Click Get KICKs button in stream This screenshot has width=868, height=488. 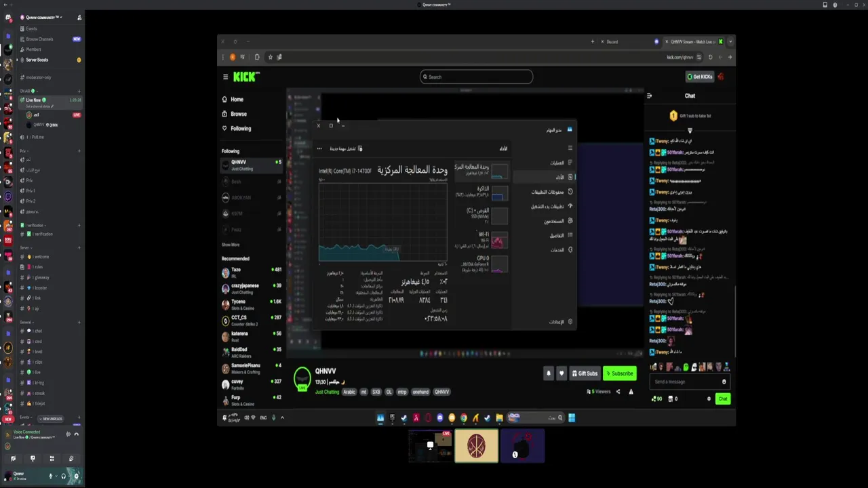(x=699, y=77)
